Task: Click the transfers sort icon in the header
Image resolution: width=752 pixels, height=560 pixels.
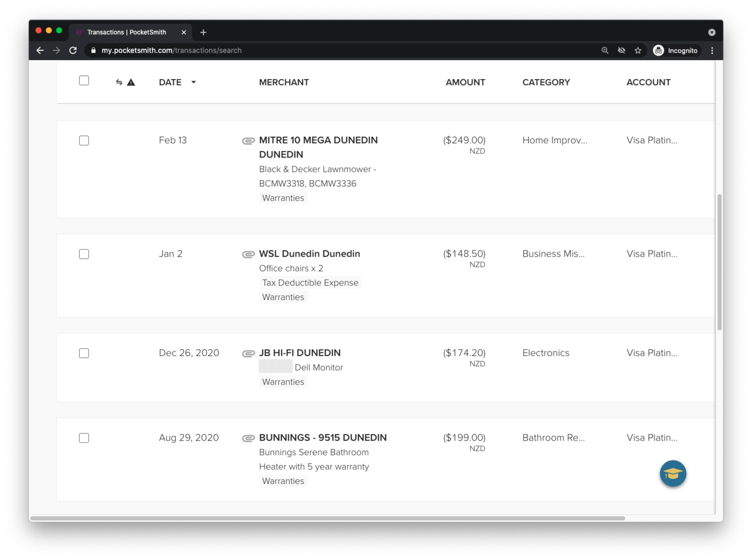Action: 119,82
